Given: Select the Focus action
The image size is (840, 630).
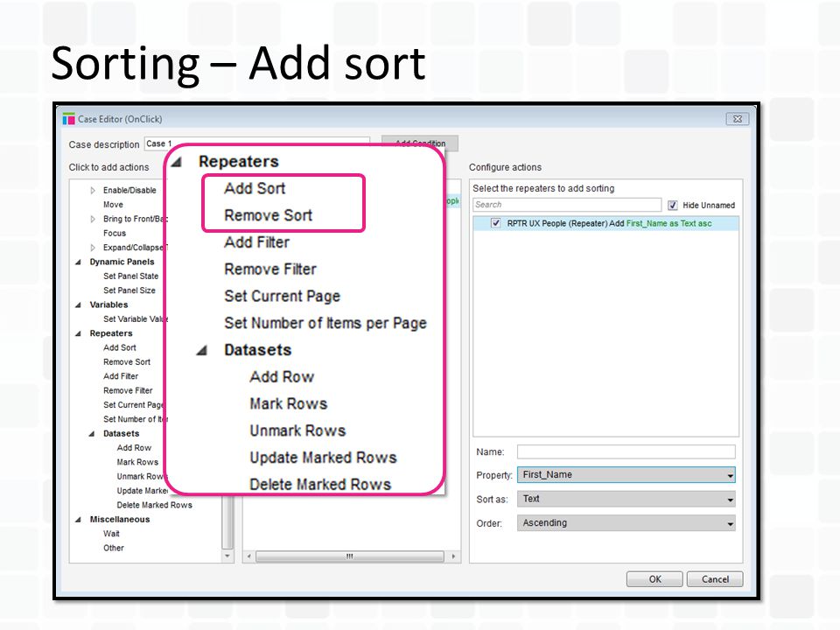Looking at the screenshot, I should [115, 233].
